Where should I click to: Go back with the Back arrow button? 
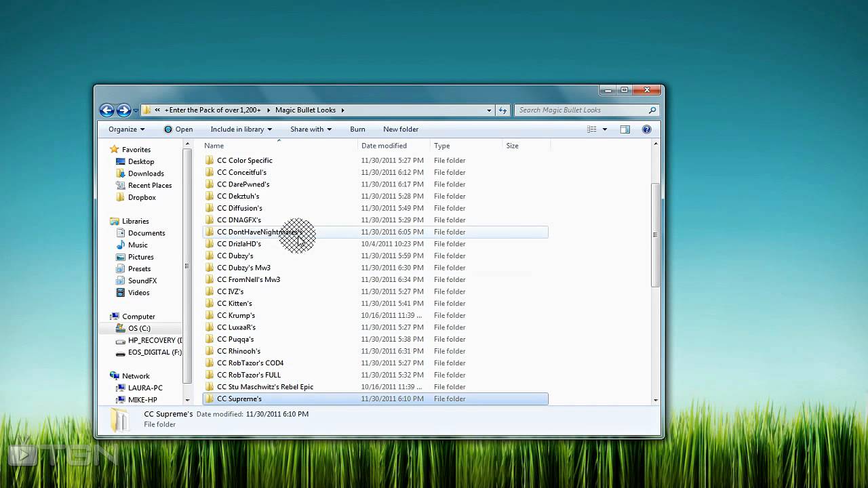click(x=106, y=110)
